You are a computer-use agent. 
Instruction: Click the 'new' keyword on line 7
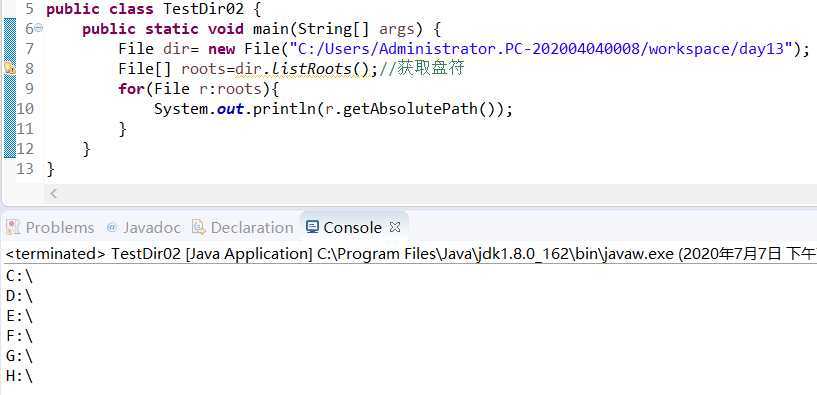tap(221, 49)
